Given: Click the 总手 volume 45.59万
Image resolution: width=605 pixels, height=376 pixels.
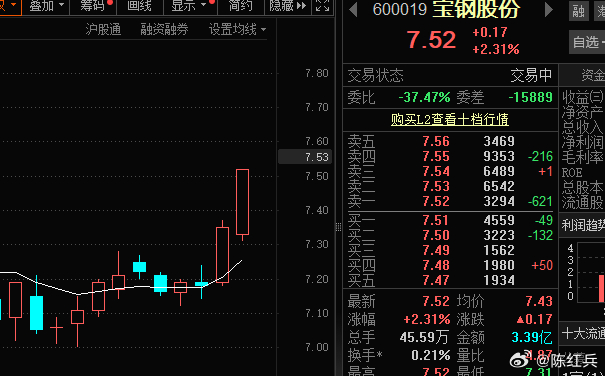Looking at the screenshot, I should coord(424,338).
